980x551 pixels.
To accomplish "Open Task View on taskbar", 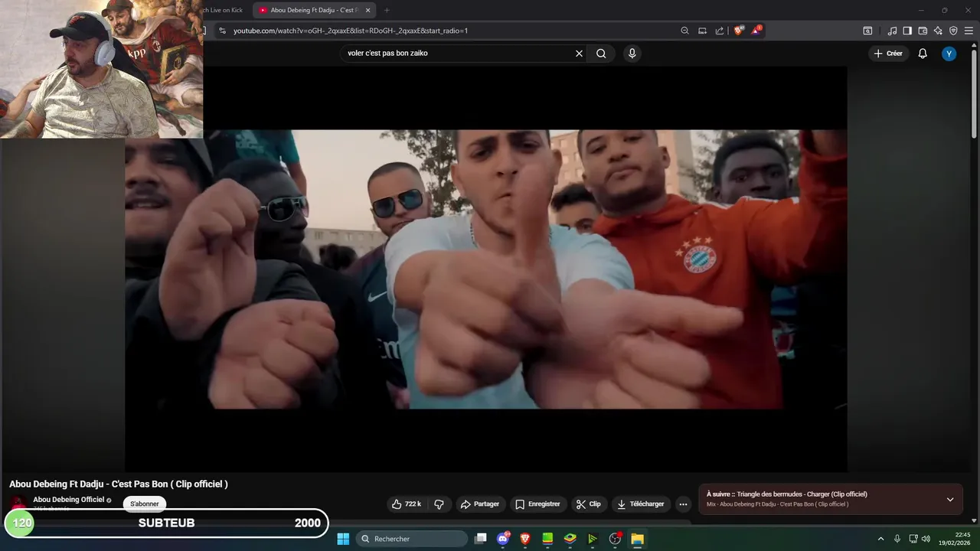I will point(480,539).
